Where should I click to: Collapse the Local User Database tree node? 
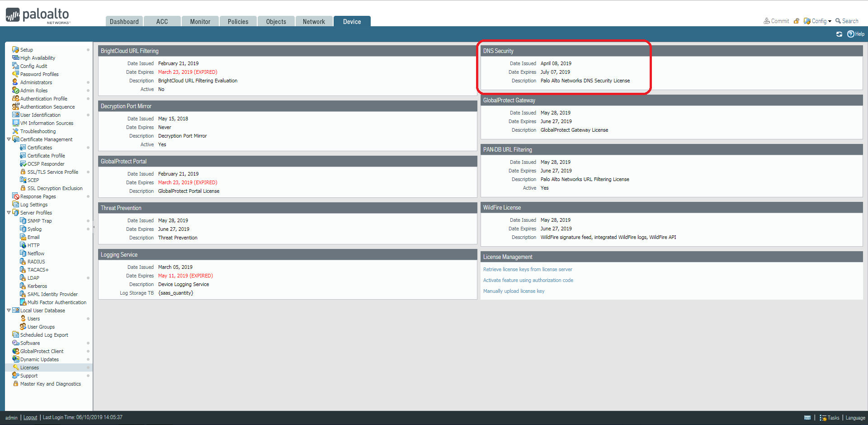tap(9, 310)
